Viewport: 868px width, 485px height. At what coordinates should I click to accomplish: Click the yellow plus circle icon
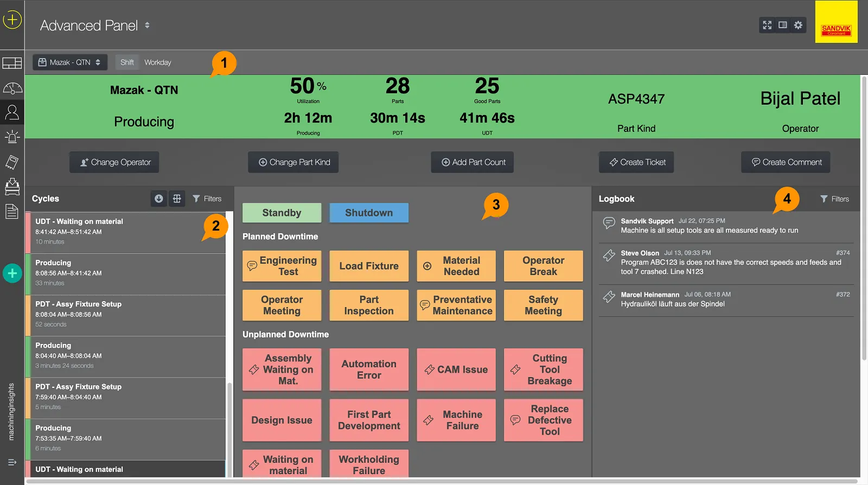tap(12, 20)
